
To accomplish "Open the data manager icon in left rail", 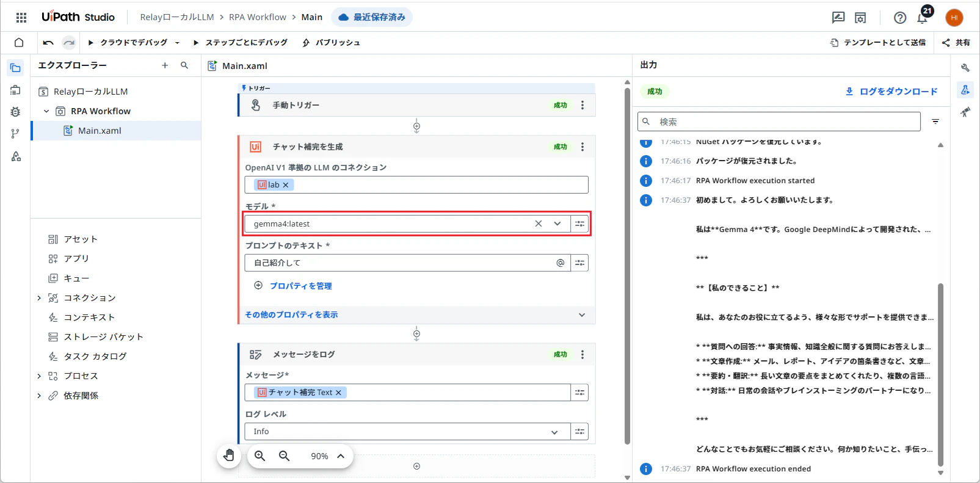I will [x=16, y=90].
